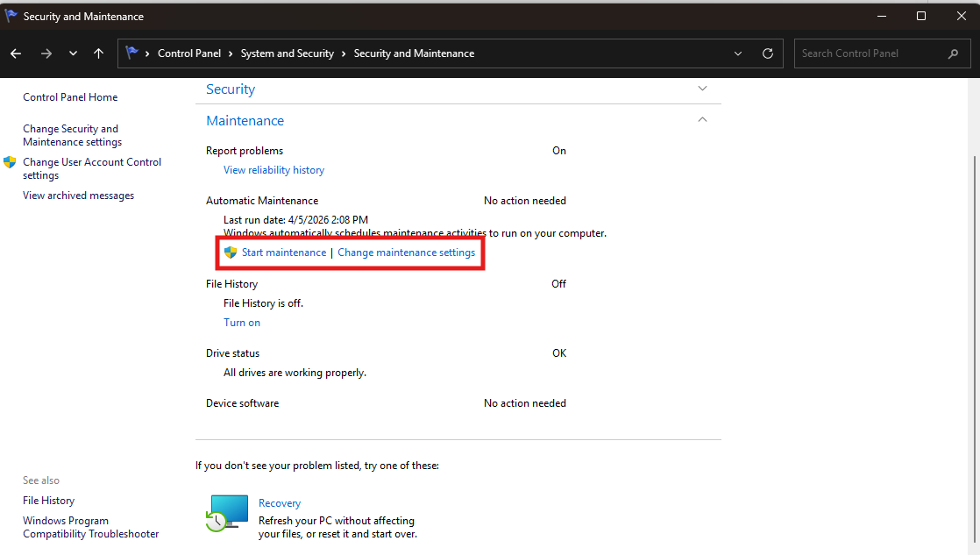Open address bar history dropdown
This screenshot has height=555, width=980.
(738, 53)
